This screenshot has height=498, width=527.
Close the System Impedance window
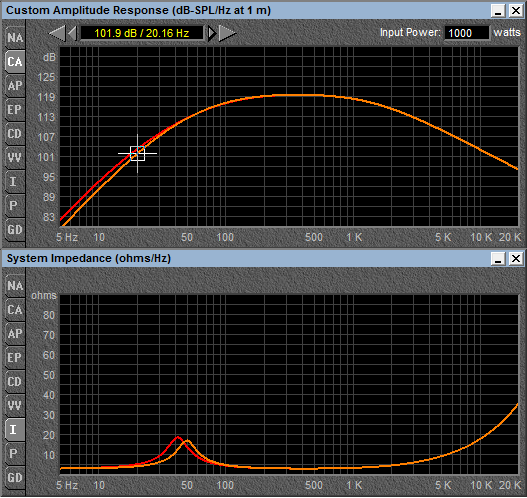pyautogui.click(x=516, y=259)
